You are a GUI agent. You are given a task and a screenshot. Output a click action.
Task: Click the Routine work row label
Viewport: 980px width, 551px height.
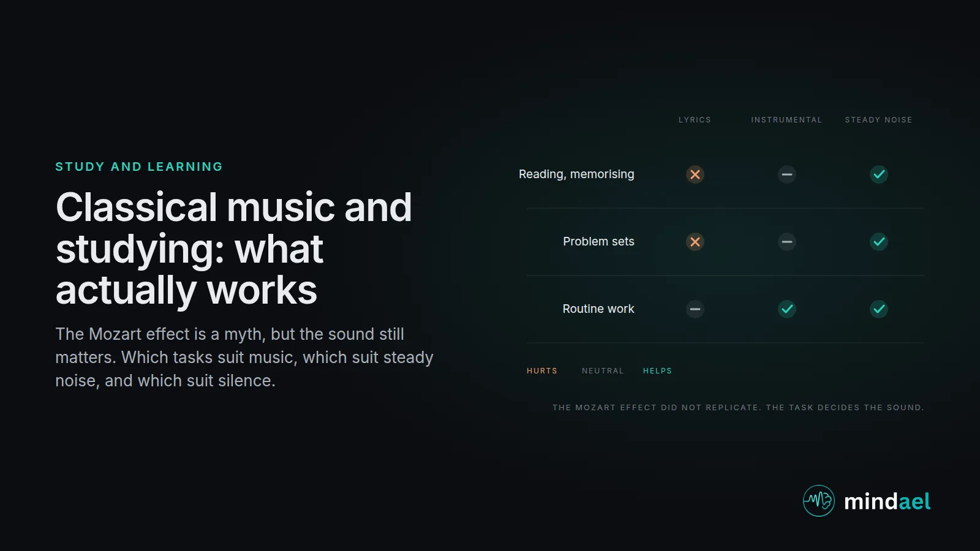(x=598, y=309)
